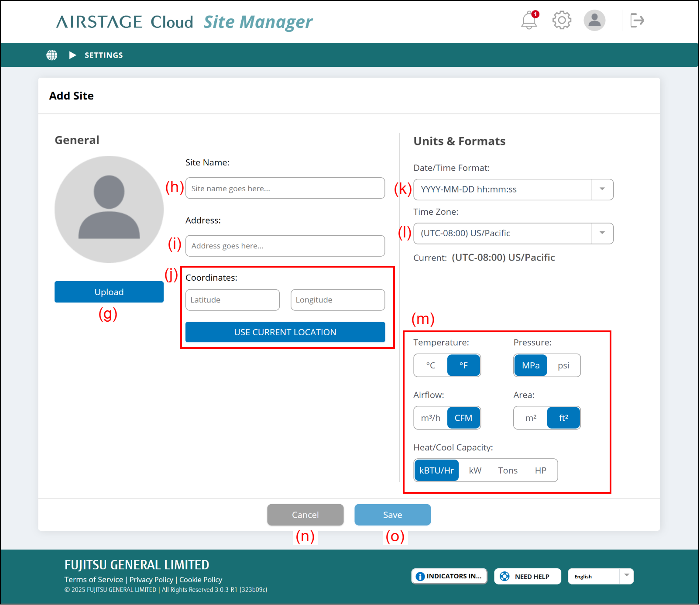Click the Save button
This screenshot has height=605, width=700.
(392, 515)
